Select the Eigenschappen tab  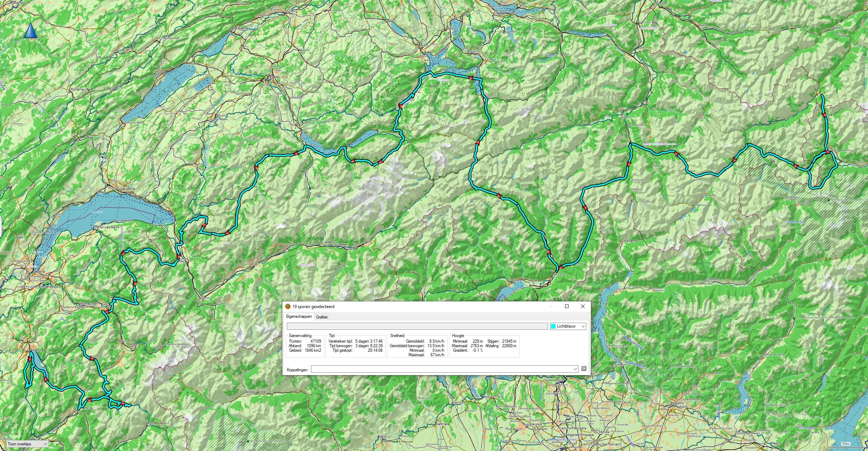[x=299, y=316]
